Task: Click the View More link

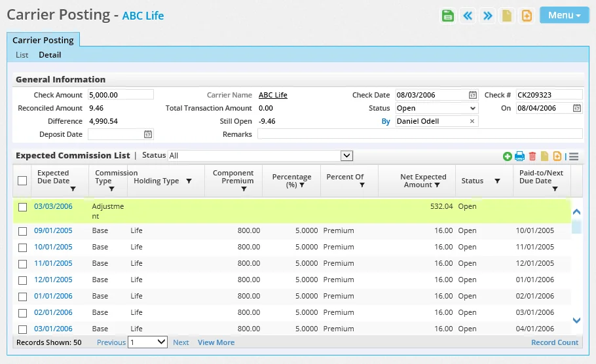Action: click(x=215, y=342)
